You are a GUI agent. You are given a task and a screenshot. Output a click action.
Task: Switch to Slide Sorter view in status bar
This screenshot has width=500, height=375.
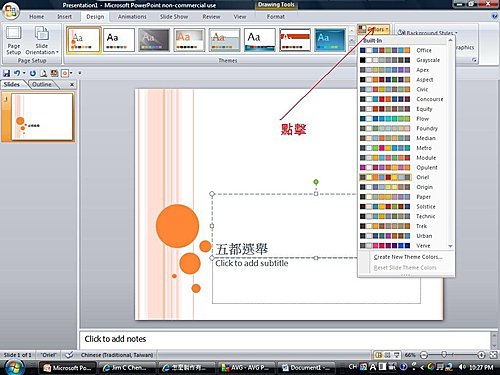(x=388, y=355)
